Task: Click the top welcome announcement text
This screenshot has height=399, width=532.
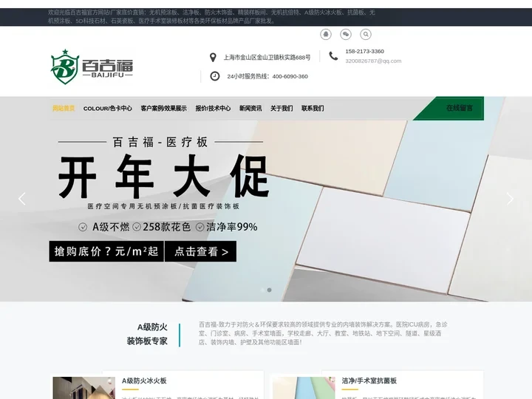Action: (211, 16)
